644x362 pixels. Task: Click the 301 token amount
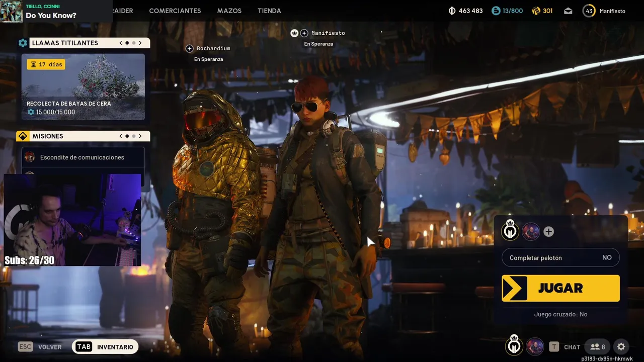(x=547, y=11)
